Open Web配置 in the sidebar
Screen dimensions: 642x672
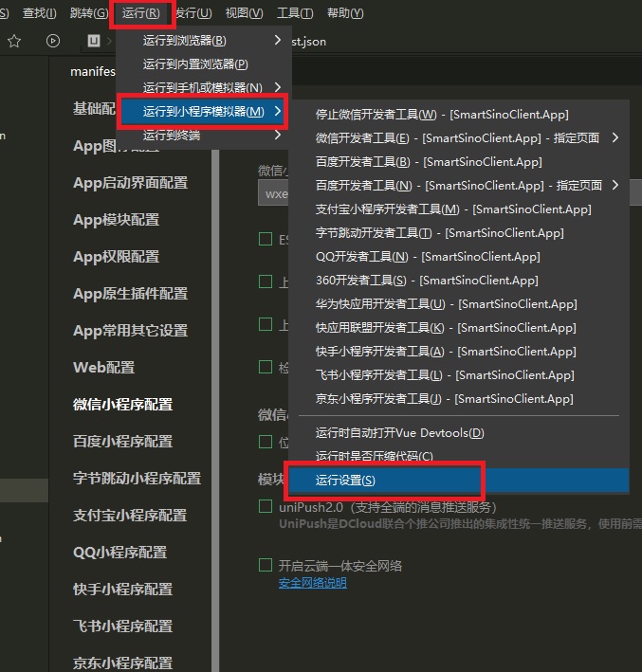click(103, 368)
